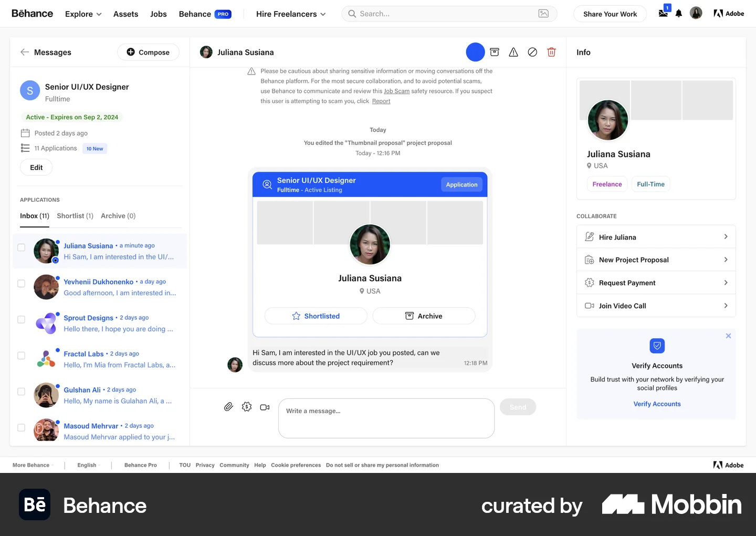Check the box for Yevhenii Dukhonenko's message
This screenshot has width=756, height=536.
pos(22,284)
